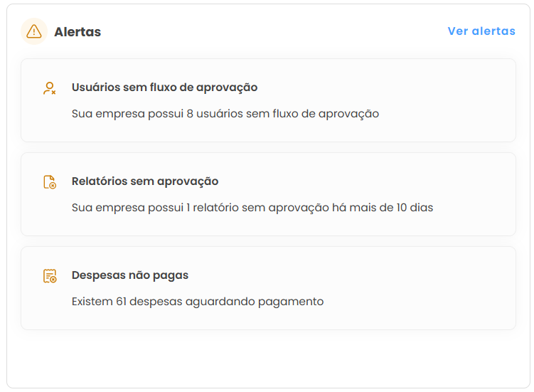Click the round background behind the warning icon
534x392 pixels.
tap(34, 31)
